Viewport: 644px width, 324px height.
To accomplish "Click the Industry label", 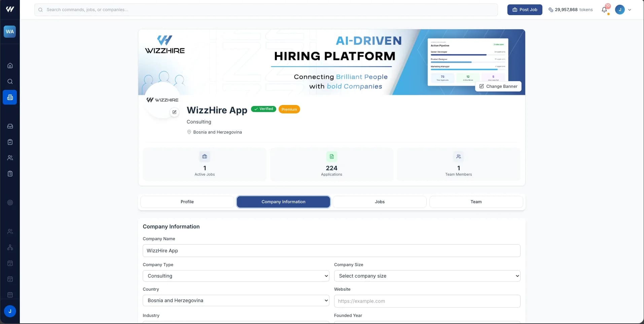I will [x=151, y=316].
